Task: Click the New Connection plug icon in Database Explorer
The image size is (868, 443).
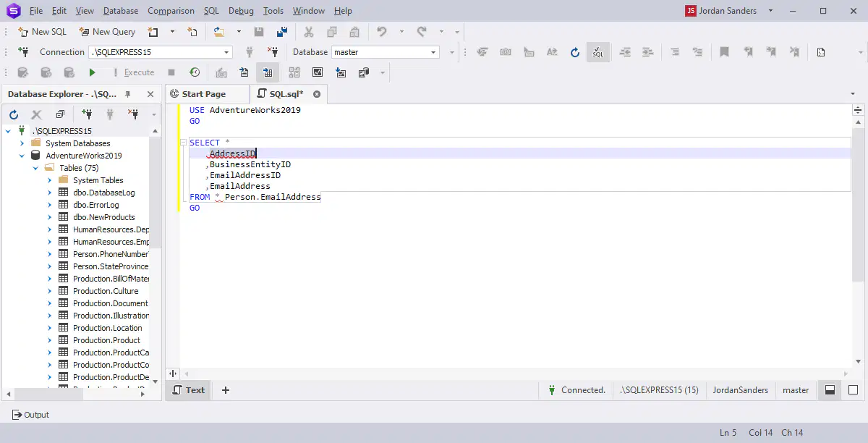Action: pos(86,114)
